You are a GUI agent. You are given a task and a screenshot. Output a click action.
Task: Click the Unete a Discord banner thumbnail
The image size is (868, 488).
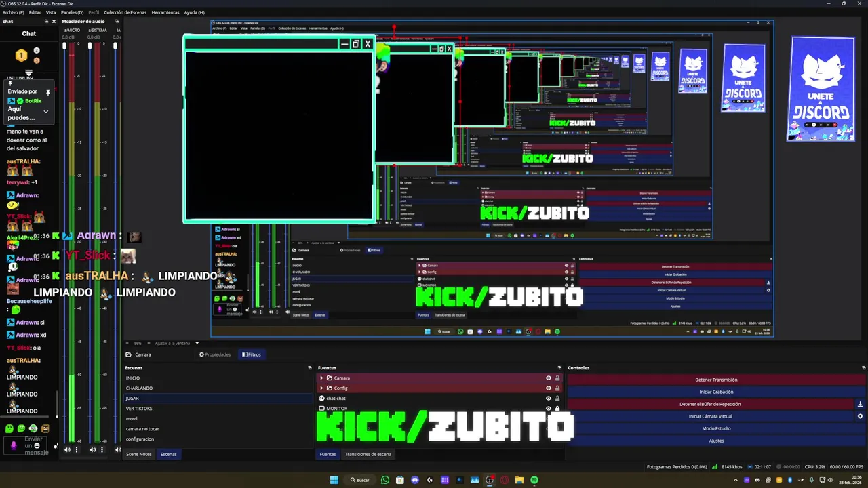[821, 89]
